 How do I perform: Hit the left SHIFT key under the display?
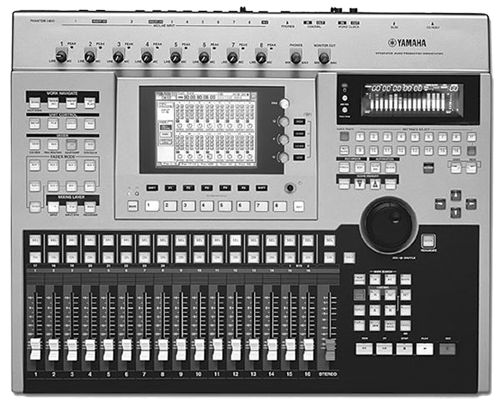152,188
